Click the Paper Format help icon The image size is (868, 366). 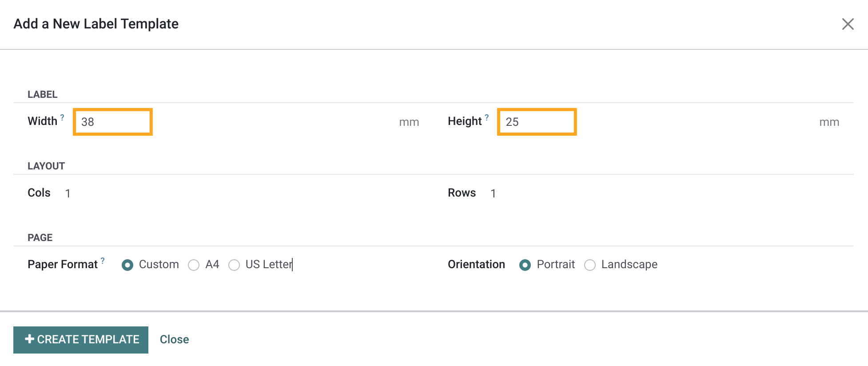pos(103,260)
